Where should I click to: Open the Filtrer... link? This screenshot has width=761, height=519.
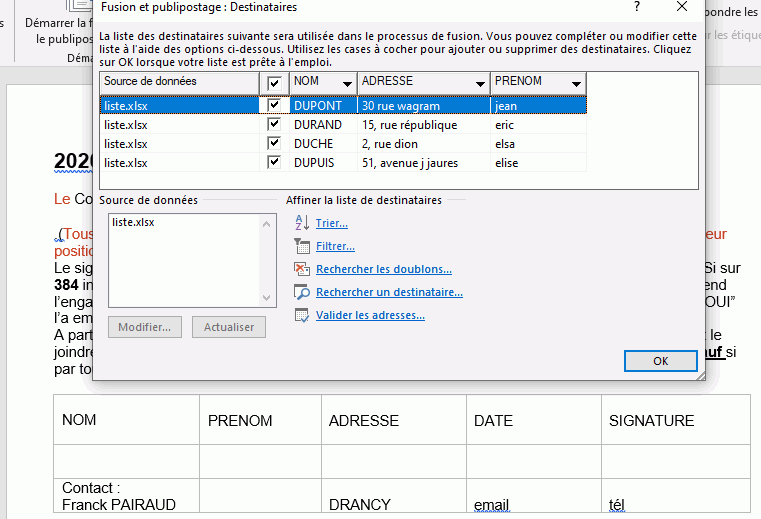[x=335, y=246]
